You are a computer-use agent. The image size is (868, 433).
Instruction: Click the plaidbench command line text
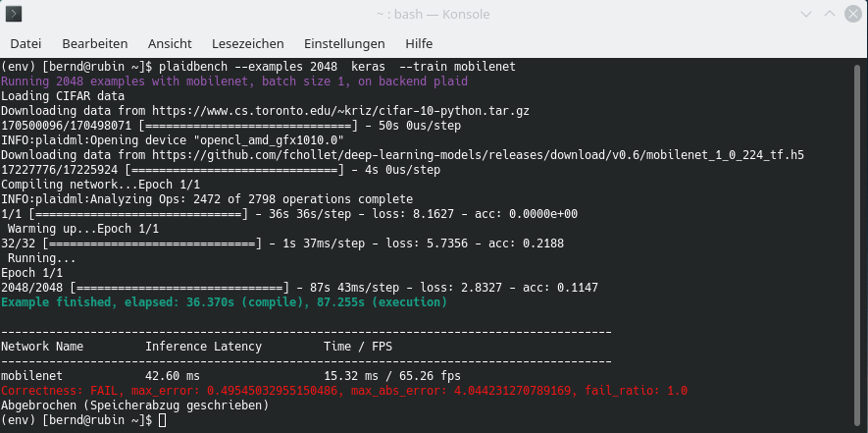point(337,67)
